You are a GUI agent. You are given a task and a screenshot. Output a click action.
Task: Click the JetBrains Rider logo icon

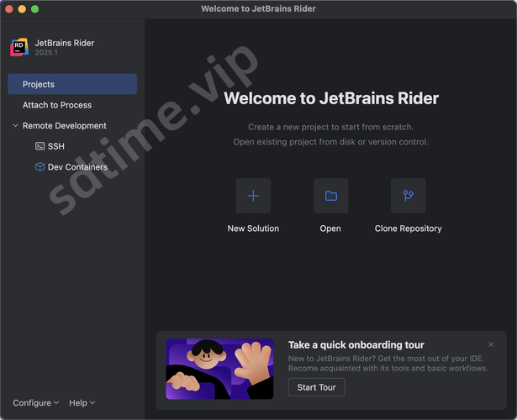(18, 48)
